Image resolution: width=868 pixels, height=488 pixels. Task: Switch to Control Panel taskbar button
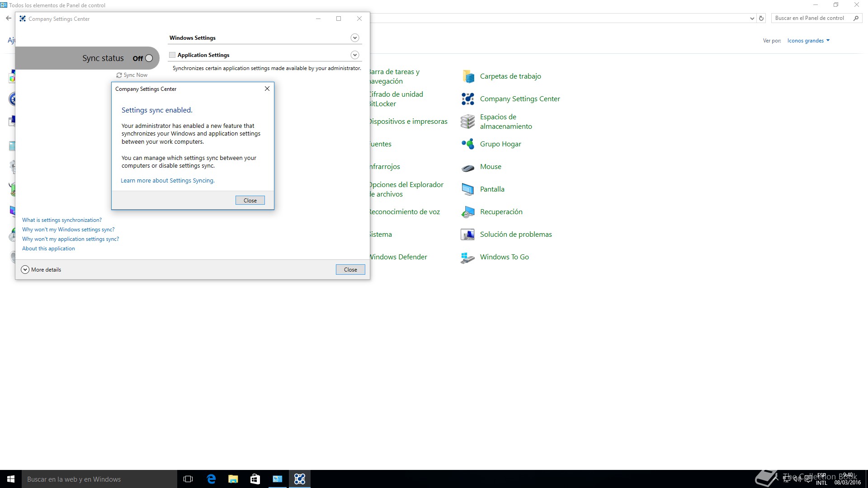pos(277,479)
